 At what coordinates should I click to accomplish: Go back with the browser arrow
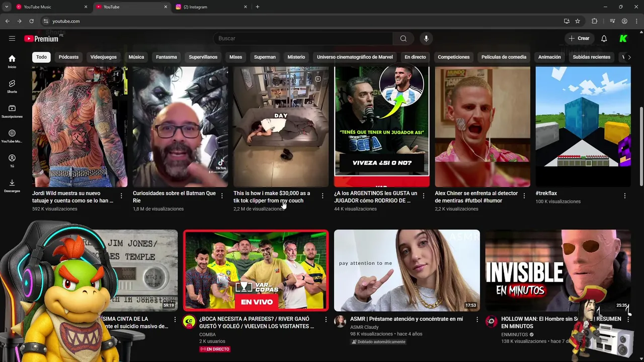[7, 21]
